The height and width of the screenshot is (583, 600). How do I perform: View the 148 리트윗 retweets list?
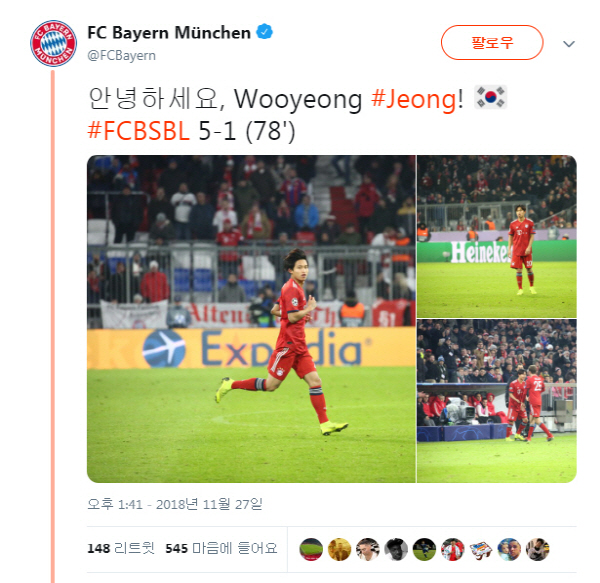[x=121, y=548]
